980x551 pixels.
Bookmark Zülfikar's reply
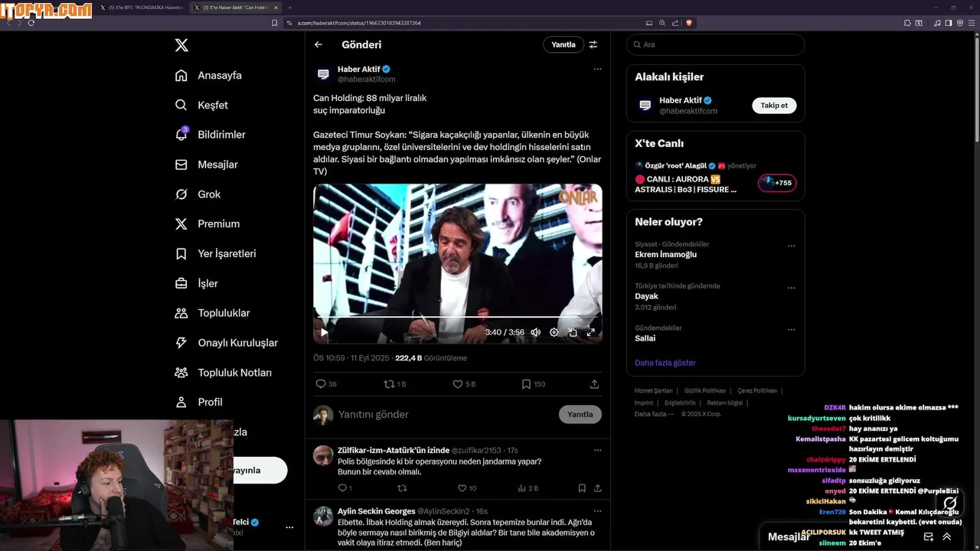click(x=582, y=488)
